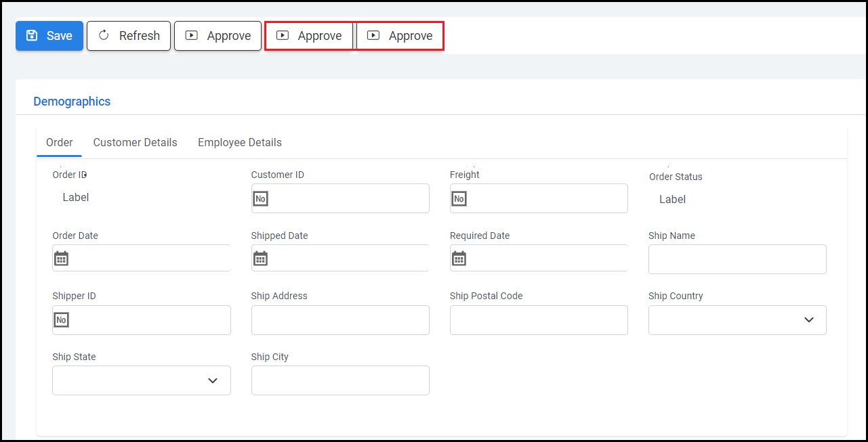Screen dimensions: 868x442
Task: Click the numeric icon in Shipper ID field
Action: (x=62, y=320)
